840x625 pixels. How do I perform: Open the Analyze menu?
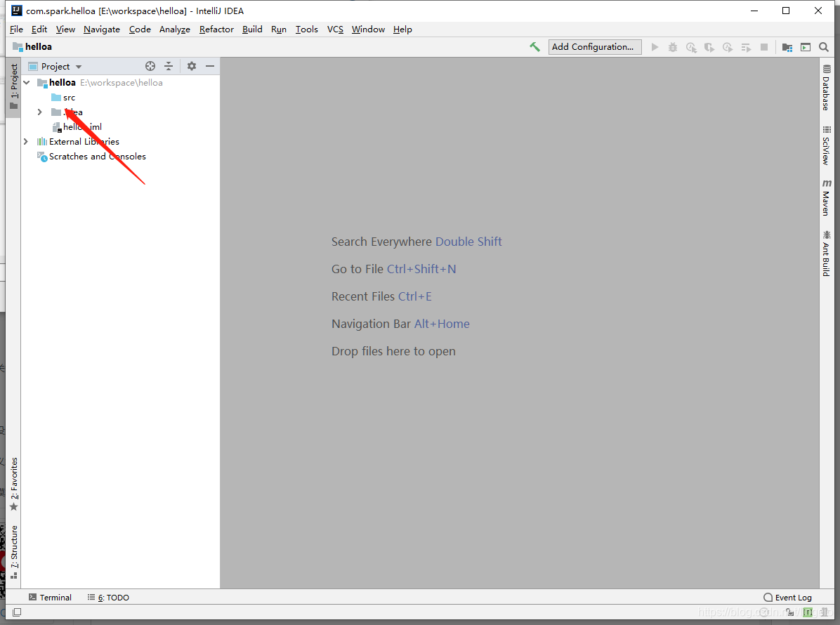point(175,29)
